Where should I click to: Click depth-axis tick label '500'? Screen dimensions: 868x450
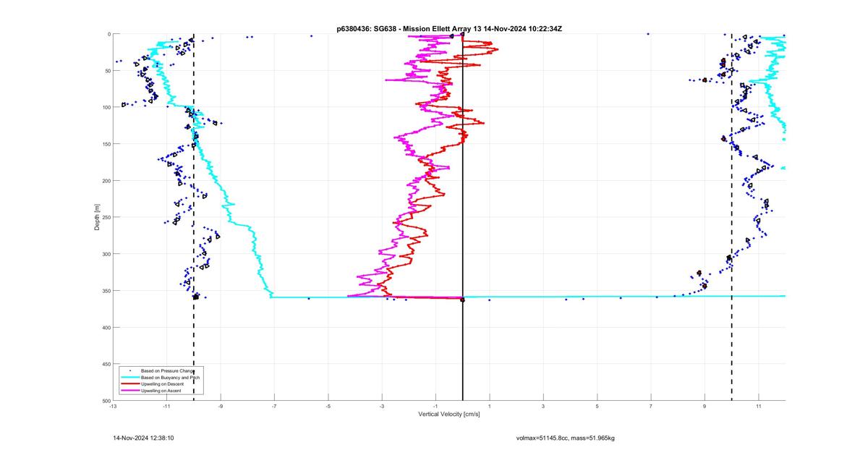click(106, 401)
